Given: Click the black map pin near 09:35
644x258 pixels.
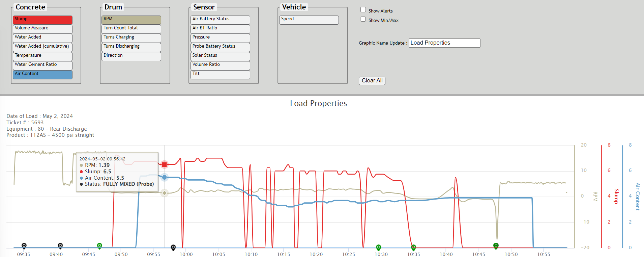Looking at the screenshot, I should (x=24, y=246).
